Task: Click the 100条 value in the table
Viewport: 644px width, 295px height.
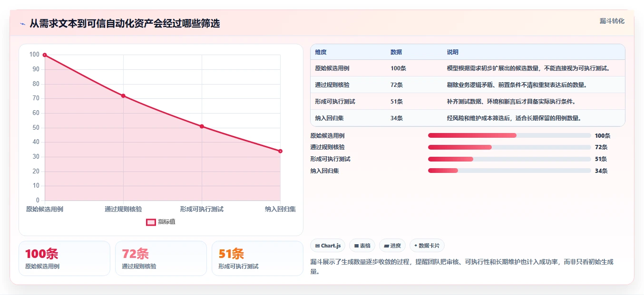Action: click(x=398, y=68)
